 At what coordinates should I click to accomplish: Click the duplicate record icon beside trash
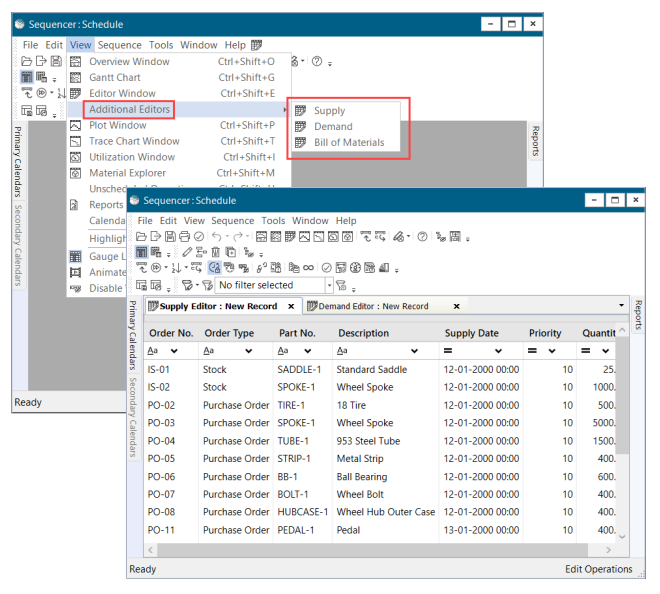tap(230, 252)
